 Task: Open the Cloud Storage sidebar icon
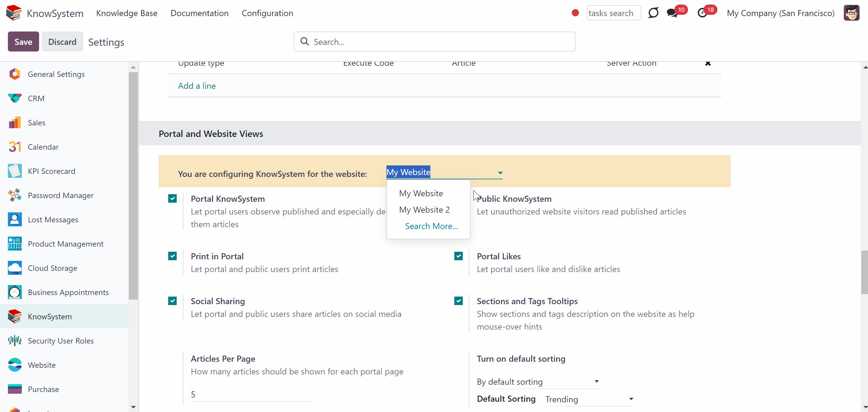pyautogui.click(x=15, y=268)
